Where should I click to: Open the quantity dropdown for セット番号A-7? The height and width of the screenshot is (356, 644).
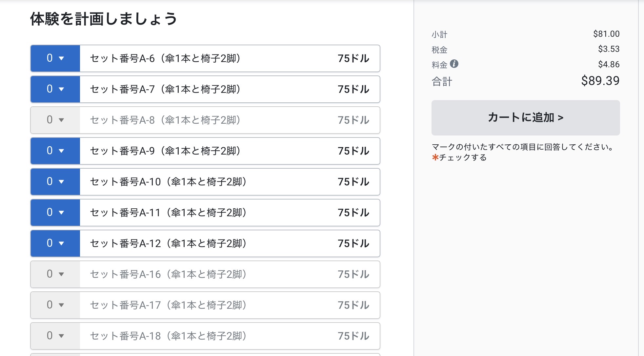click(x=55, y=89)
